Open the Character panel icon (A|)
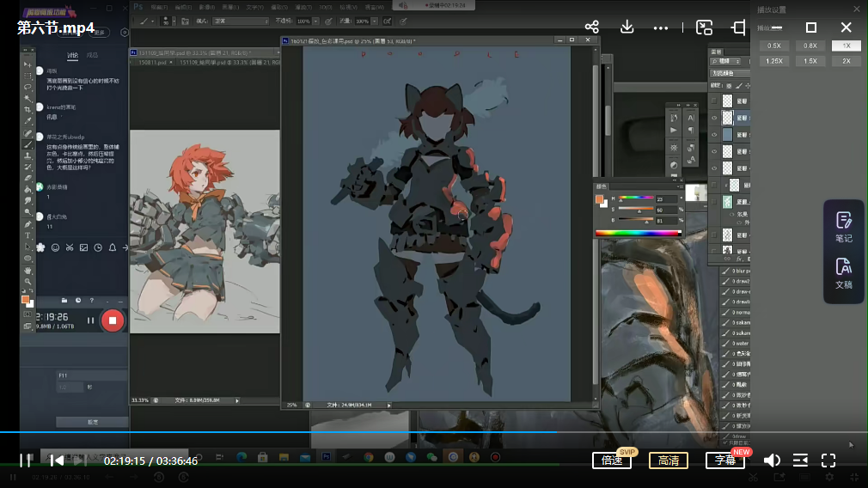 [691, 118]
